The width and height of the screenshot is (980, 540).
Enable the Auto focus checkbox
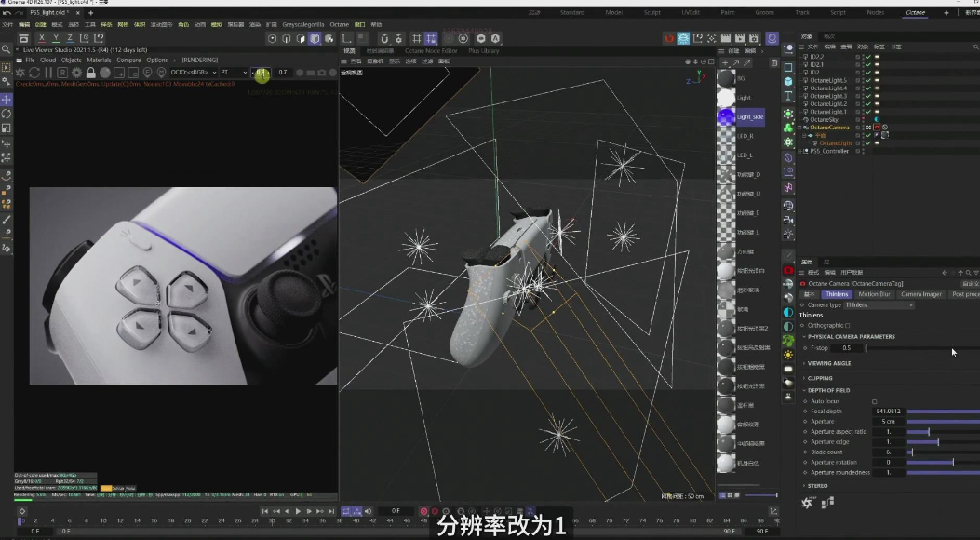pyautogui.click(x=875, y=402)
